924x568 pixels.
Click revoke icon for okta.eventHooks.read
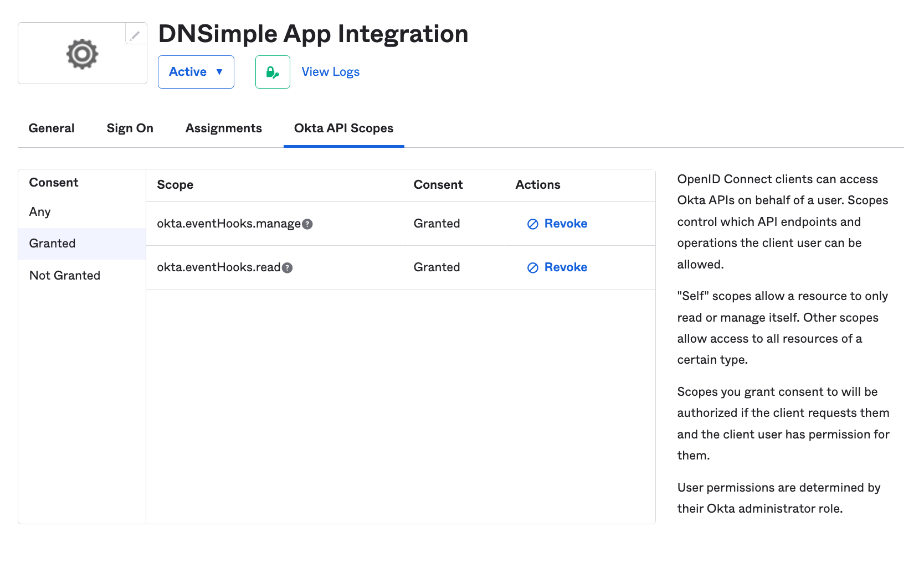[x=533, y=268]
